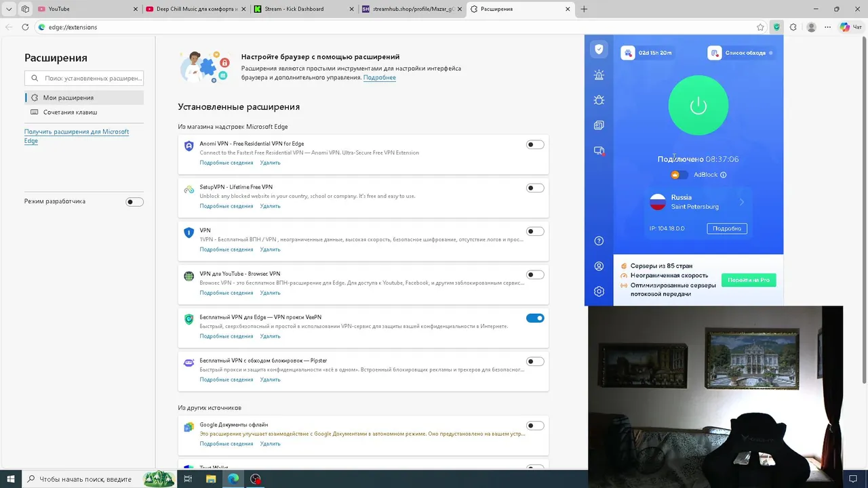Add page to favorites star icon

coord(761,27)
